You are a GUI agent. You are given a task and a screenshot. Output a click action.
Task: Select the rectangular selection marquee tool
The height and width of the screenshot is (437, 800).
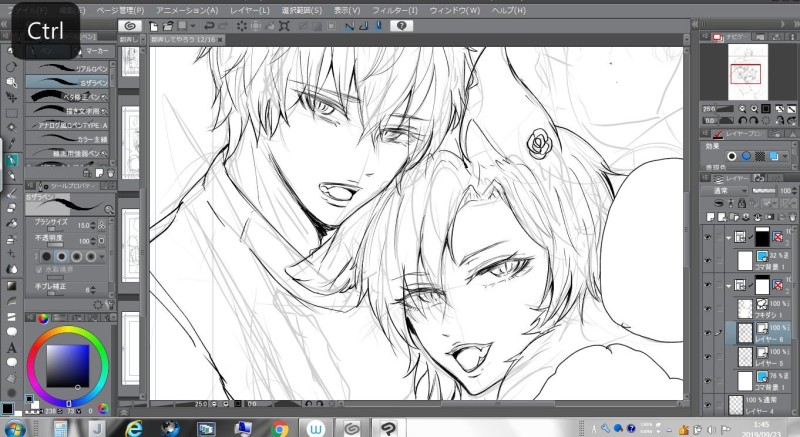(11, 113)
